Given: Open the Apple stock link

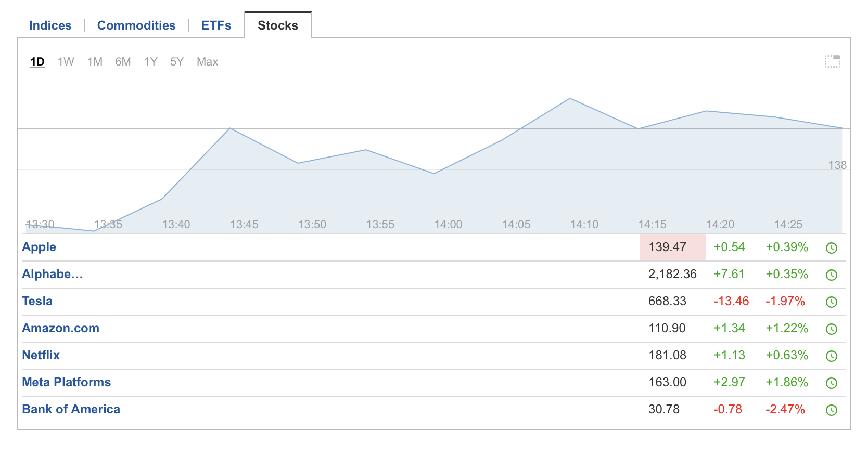Looking at the screenshot, I should (39, 247).
